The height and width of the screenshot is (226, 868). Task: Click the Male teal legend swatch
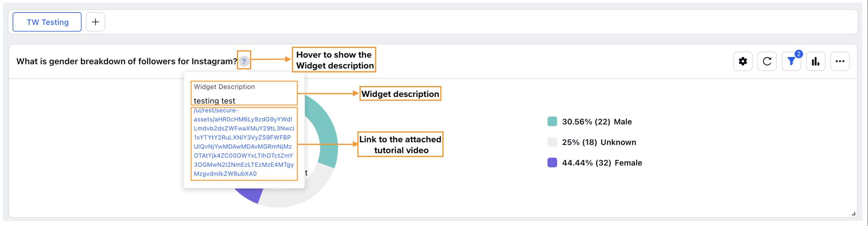[x=552, y=122]
